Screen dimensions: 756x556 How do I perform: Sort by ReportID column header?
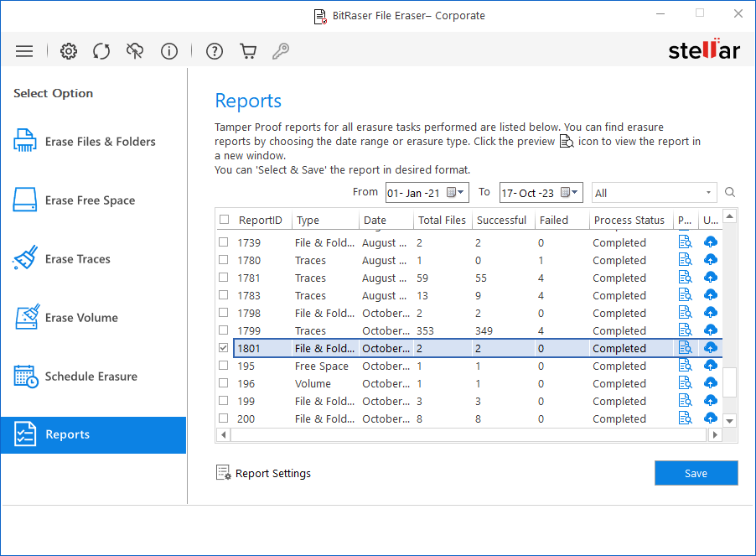pyautogui.click(x=261, y=220)
